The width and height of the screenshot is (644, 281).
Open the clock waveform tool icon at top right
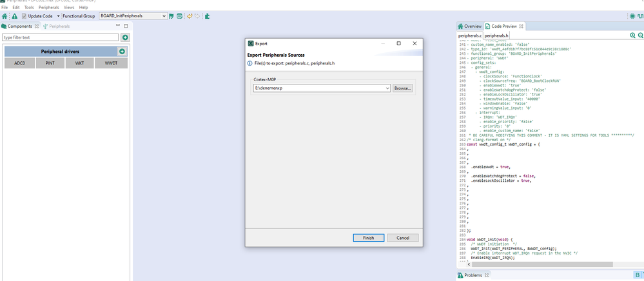(x=640, y=16)
